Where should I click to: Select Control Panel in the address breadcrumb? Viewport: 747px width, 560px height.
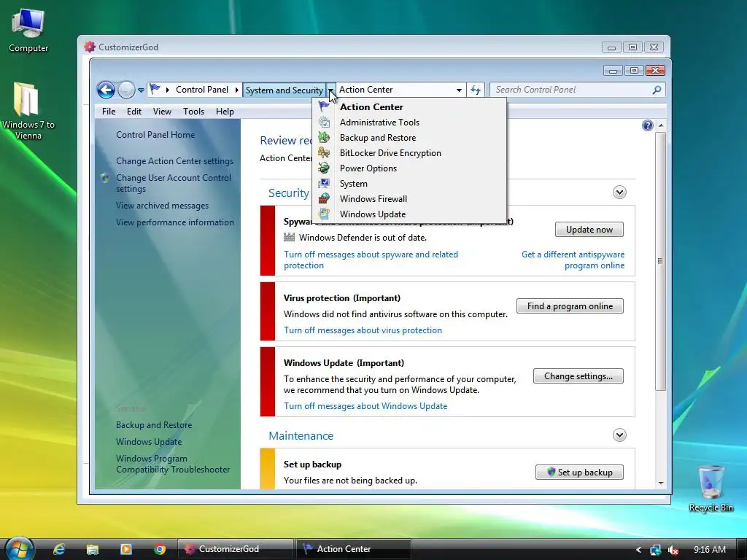click(202, 90)
